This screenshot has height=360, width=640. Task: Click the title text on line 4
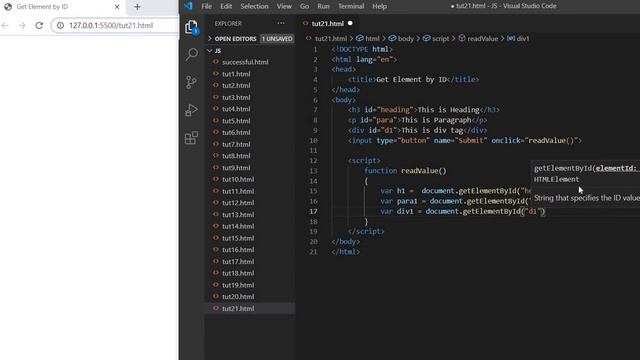(411, 80)
